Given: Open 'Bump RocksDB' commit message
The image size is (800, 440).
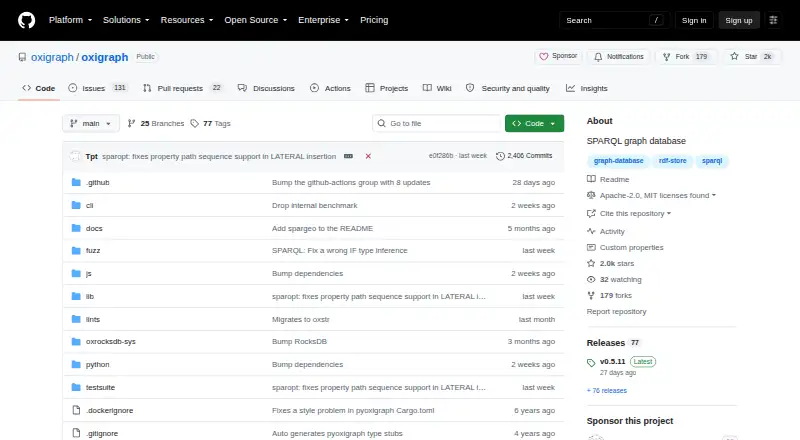Looking at the screenshot, I should click(x=299, y=341).
